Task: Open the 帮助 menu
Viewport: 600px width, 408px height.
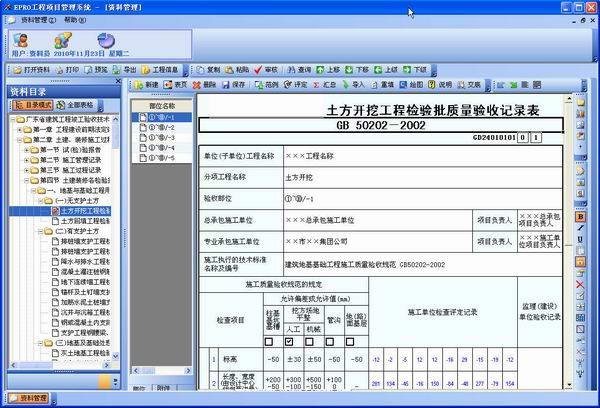Action: pos(75,20)
